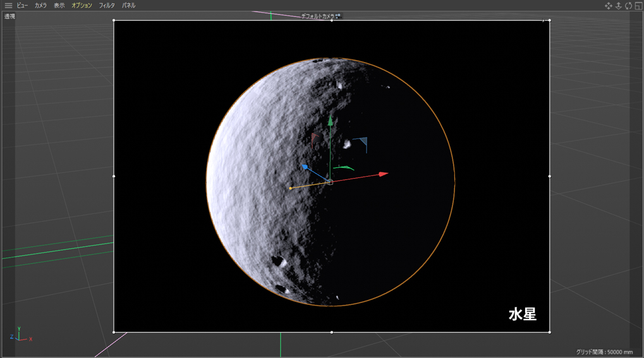
Task: Open the フィルタ menu
Action: (107, 6)
